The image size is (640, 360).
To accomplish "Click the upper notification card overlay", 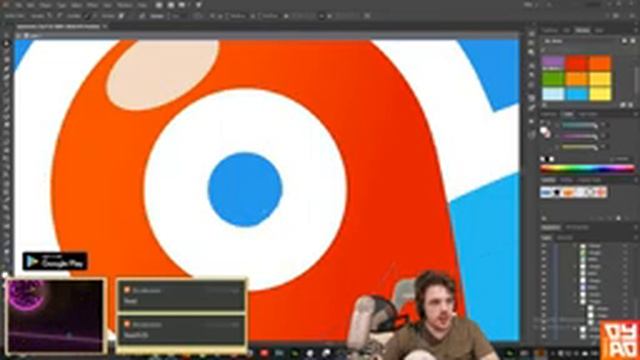I will [x=181, y=296].
